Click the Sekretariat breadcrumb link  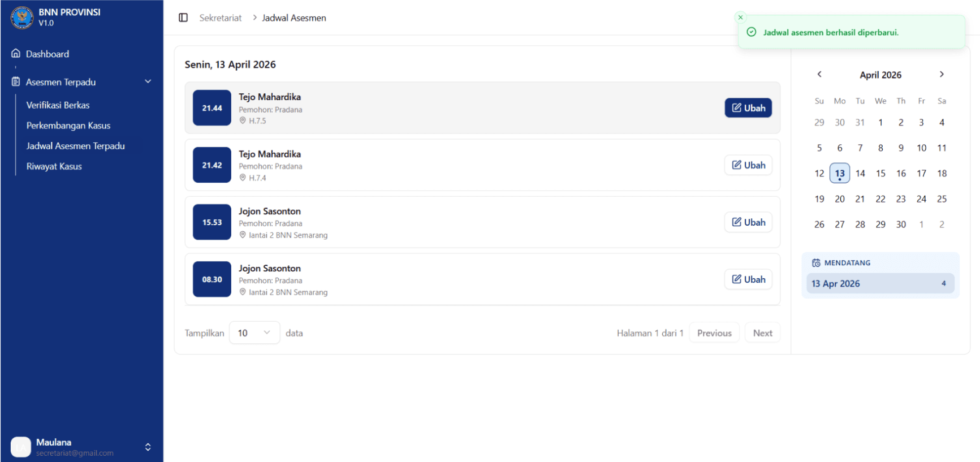coord(220,18)
